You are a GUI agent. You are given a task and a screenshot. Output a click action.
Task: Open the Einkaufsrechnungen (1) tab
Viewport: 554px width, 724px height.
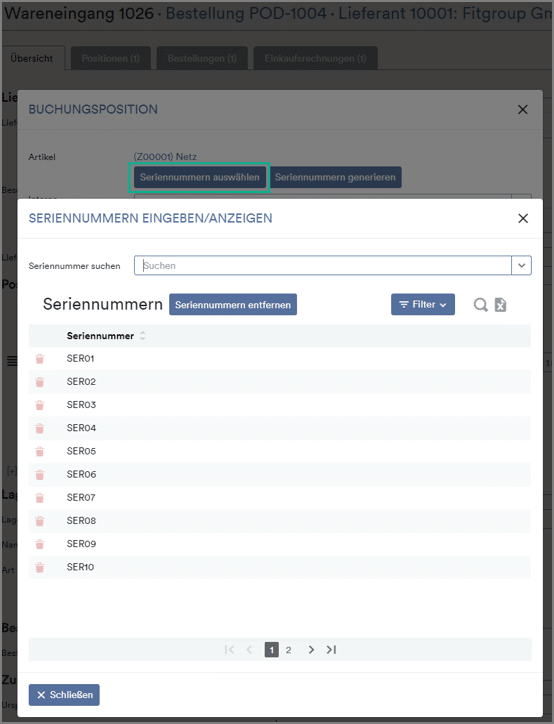tap(316, 58)
